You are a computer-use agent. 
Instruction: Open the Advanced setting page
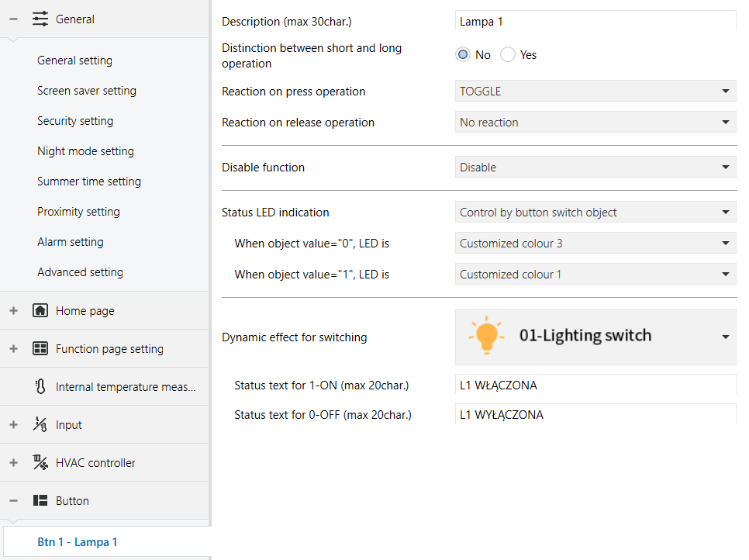click(x=81, y=272)
